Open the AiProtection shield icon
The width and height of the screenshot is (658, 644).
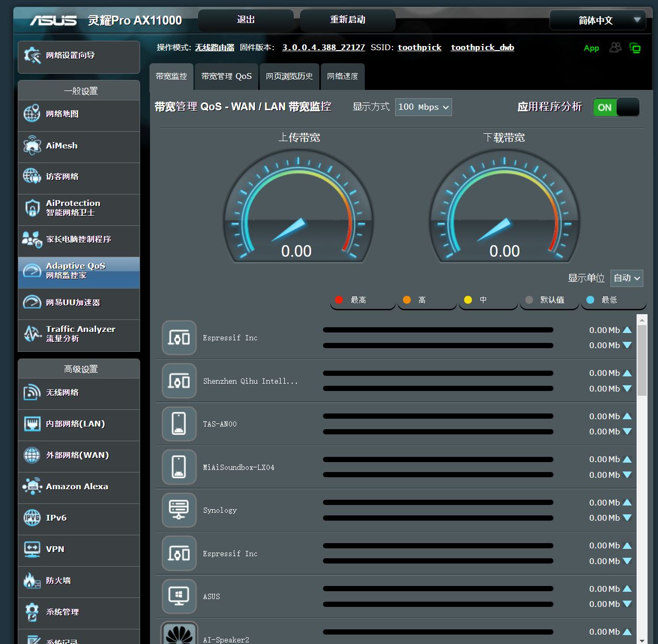[32, 208]
